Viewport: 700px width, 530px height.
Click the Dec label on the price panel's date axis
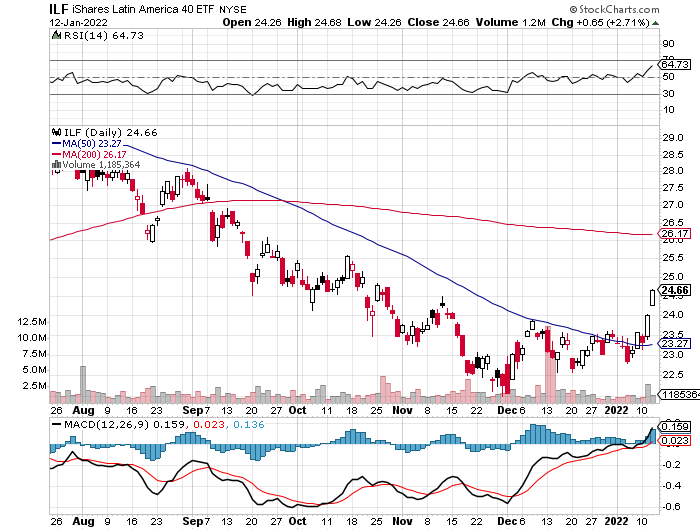tap(507, 410)
